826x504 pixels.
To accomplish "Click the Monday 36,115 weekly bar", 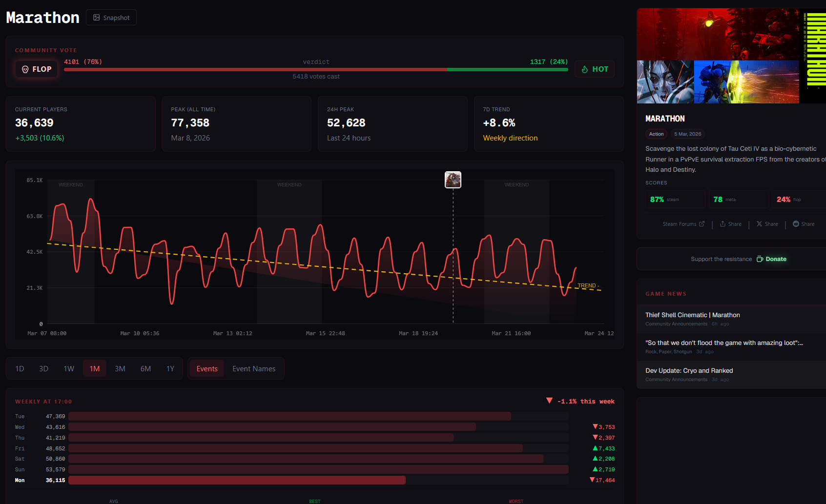I will (237, 480).
